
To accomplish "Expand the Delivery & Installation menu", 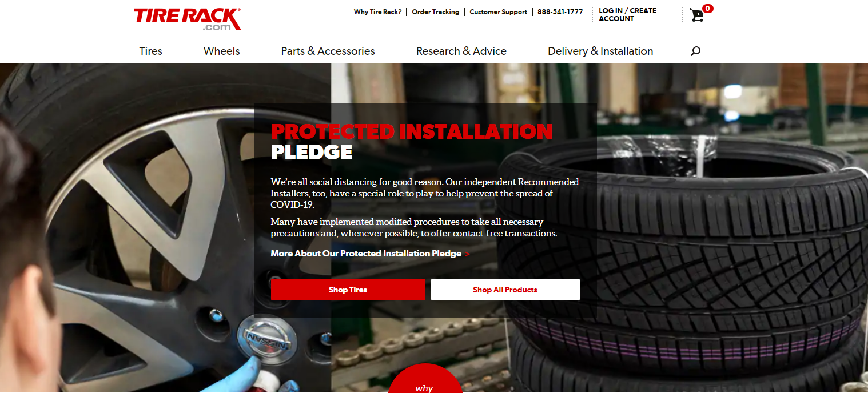I will (x=600, y=51).
